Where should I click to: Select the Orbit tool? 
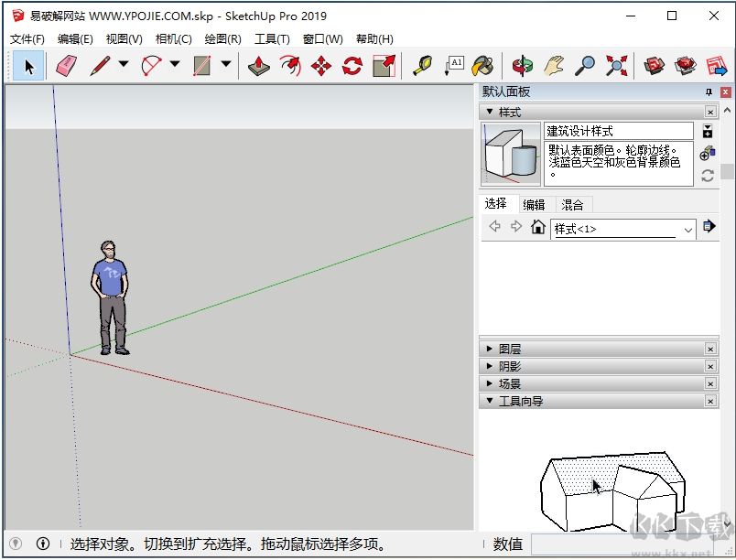click(522, 66)
